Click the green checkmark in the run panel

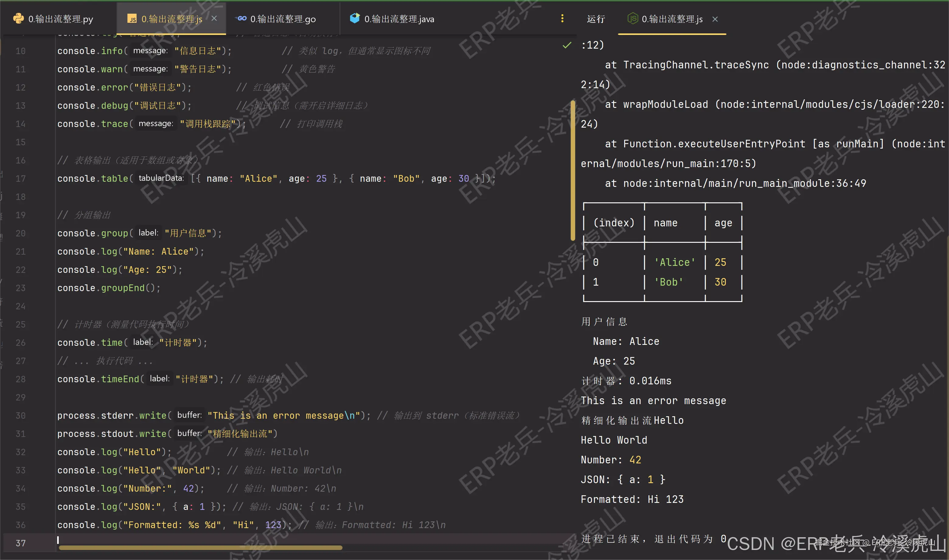click(x=567, y=45)
